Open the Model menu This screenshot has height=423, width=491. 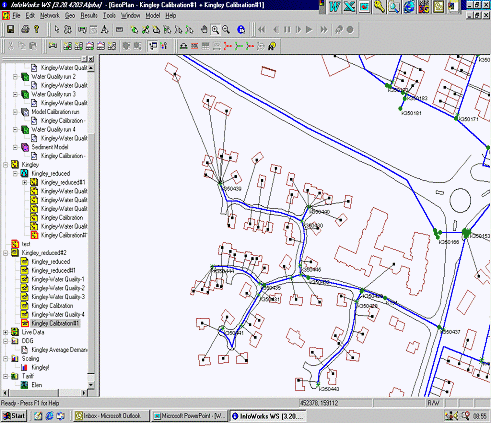tap(153, 16)
